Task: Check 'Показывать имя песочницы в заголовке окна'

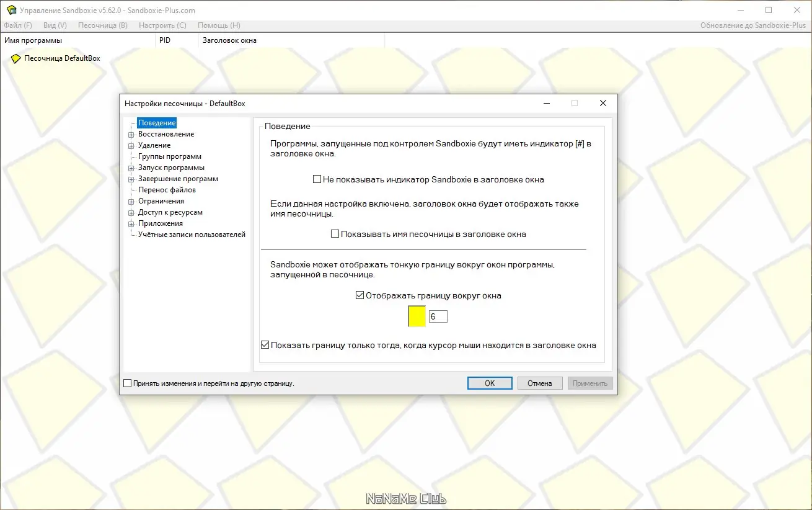Action: click(335, 234)
